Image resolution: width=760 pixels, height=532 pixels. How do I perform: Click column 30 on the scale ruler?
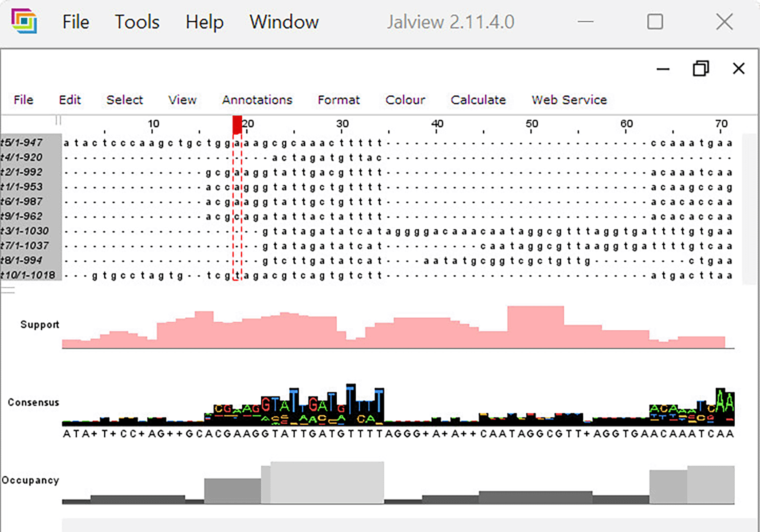[x=343, y=124]
